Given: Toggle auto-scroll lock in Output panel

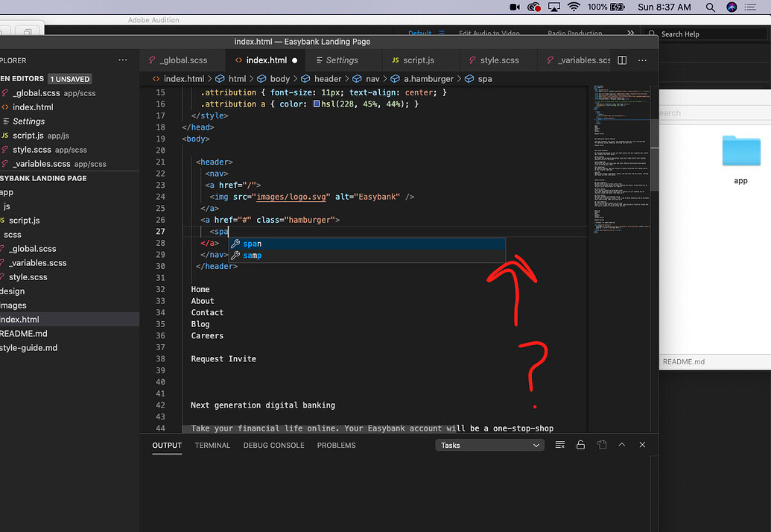Looking at the screenshot, I should (x=581, y=445).
